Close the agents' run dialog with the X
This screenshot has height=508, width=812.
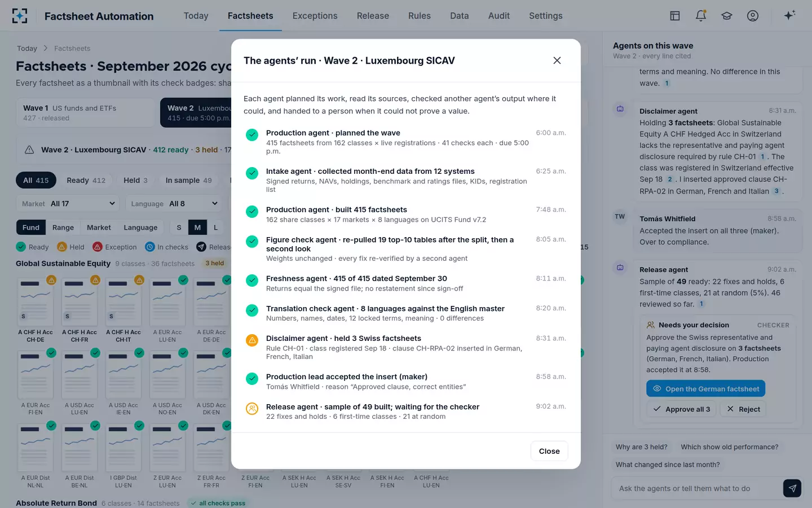(557, 60)
